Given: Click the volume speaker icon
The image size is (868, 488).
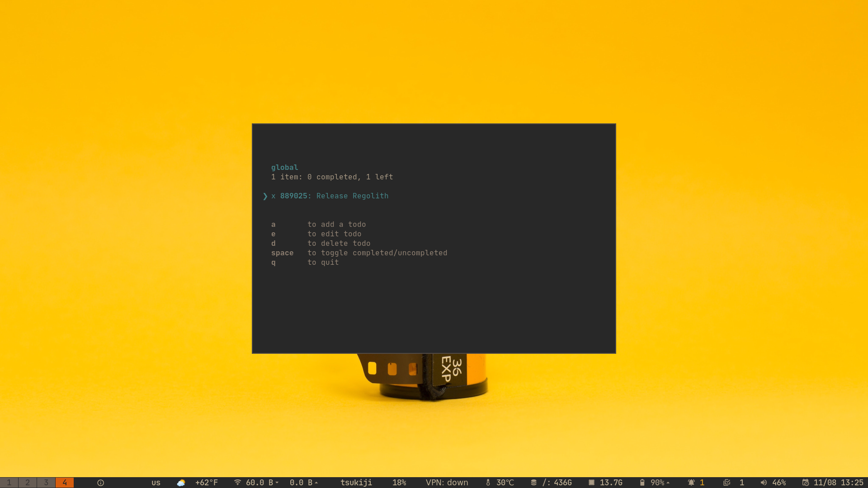Looking at the screenshot, I should (x=764, y=483).
